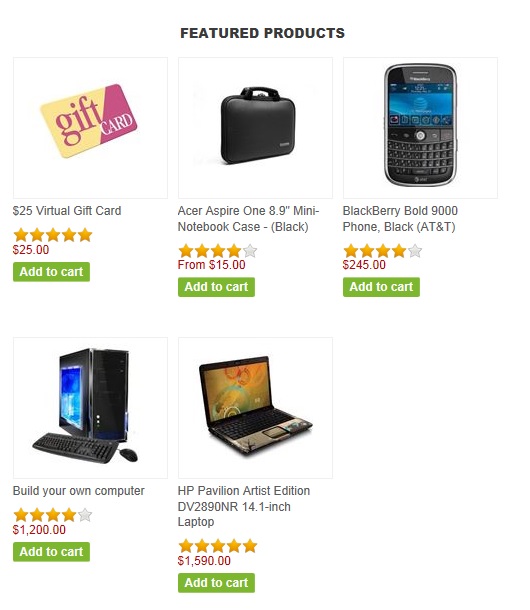Image resolution: width=530 pixels, height=610 pixels.
Task: Click the $25 Virtual Gift Card title
Action: [67, 211]
